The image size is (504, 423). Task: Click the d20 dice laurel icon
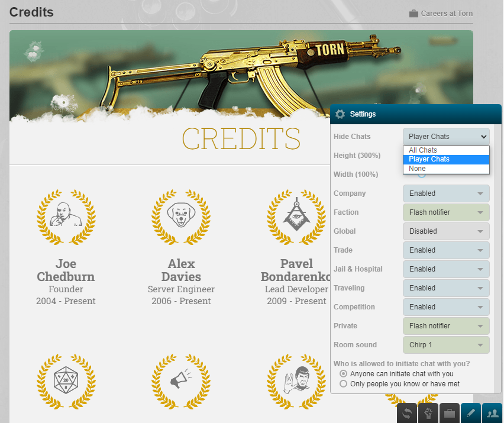pos(66,382)
